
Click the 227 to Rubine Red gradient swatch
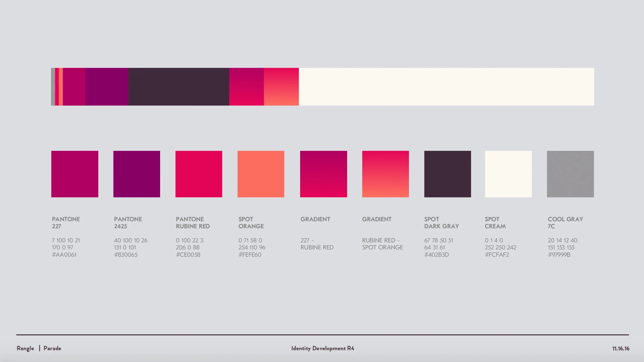click(x=323, y=174)
